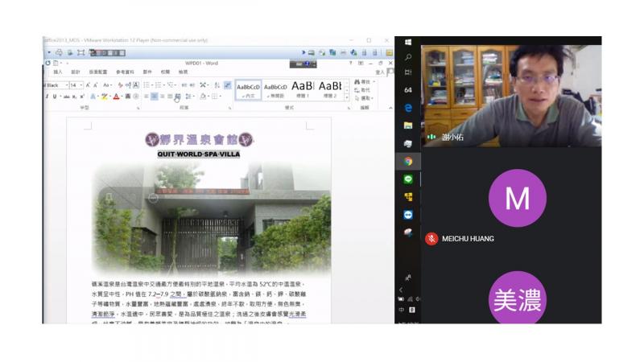Click the Character Shading icon
This screenshot has width=644, height=362.
click(x=128, y=97)
